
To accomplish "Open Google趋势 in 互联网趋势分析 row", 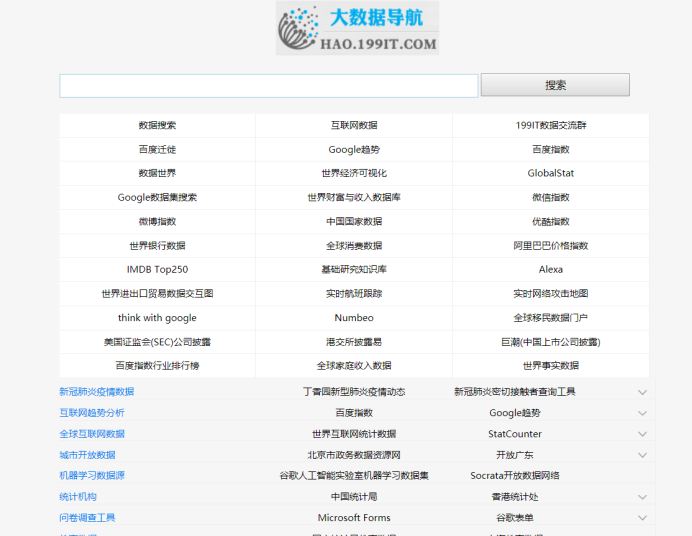I will (x=515, y=413).
